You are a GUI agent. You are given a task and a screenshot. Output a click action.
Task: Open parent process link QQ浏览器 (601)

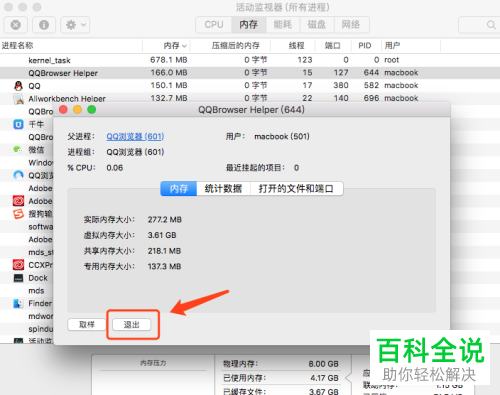click(x=135, y=136)
